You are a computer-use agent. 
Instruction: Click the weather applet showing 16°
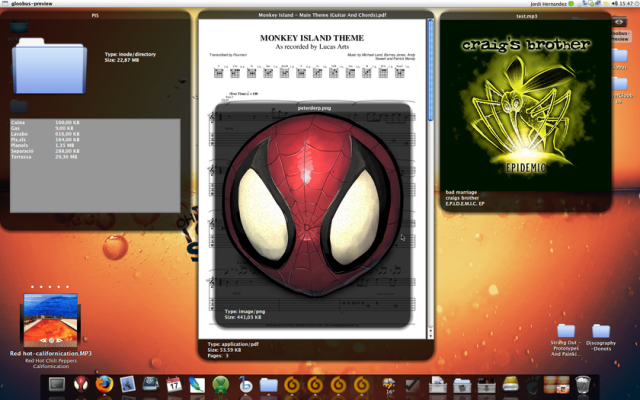coord(389,385)
